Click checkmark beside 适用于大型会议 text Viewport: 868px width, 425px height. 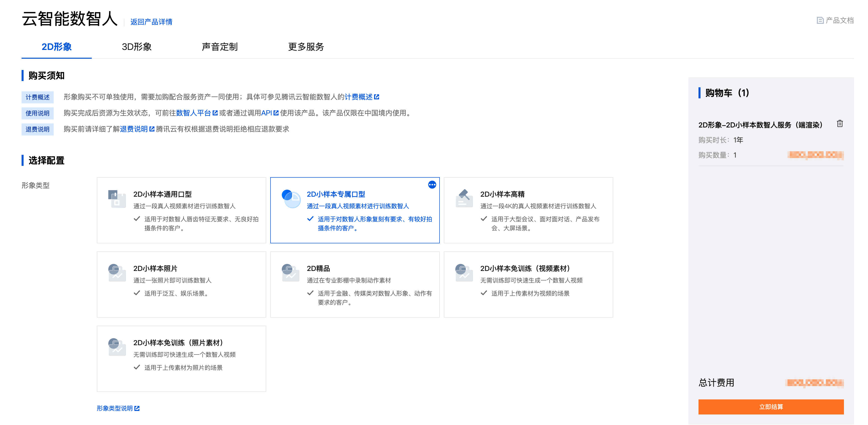point(484,219)
